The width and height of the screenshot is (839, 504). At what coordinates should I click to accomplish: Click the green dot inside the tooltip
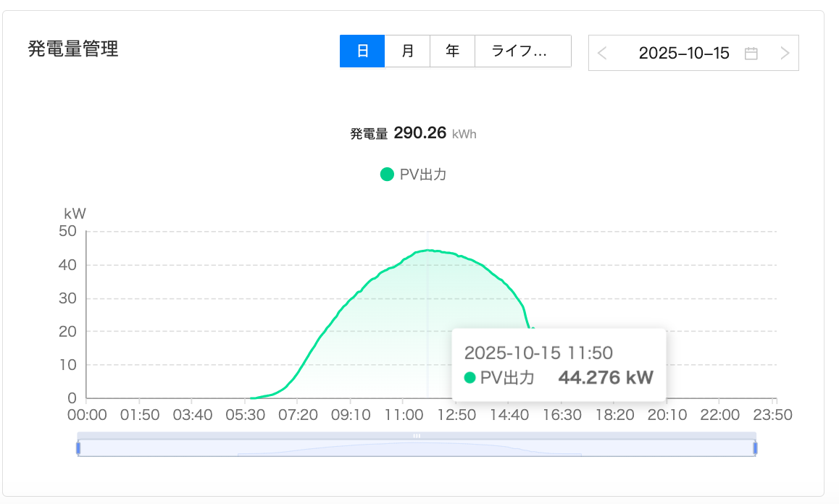point(469,377)
